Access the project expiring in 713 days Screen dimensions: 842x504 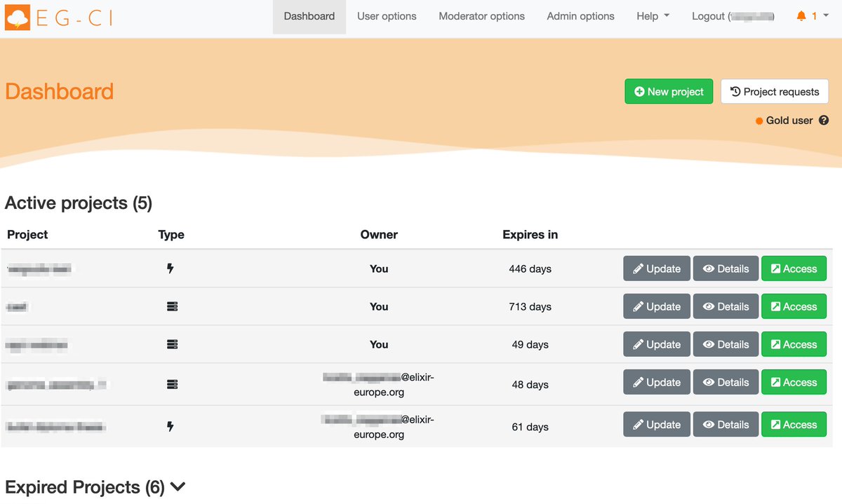(x=794, y=306)
